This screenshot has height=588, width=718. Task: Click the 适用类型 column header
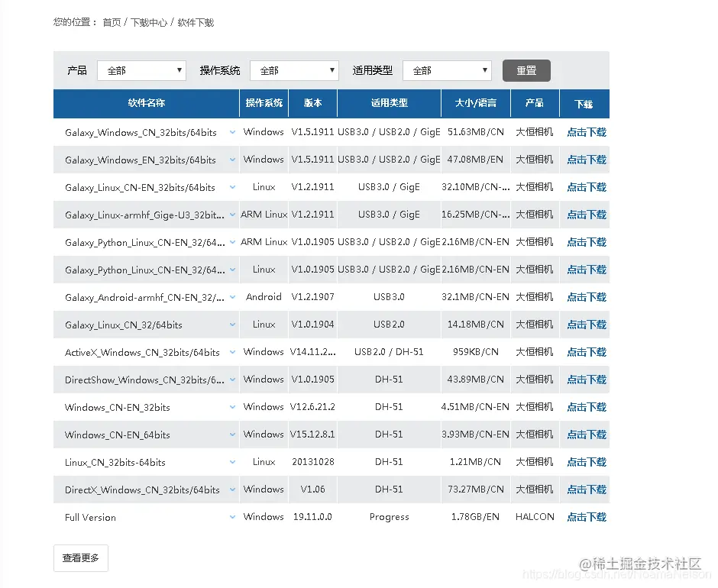pyautogui.click(x=390, y=103)
